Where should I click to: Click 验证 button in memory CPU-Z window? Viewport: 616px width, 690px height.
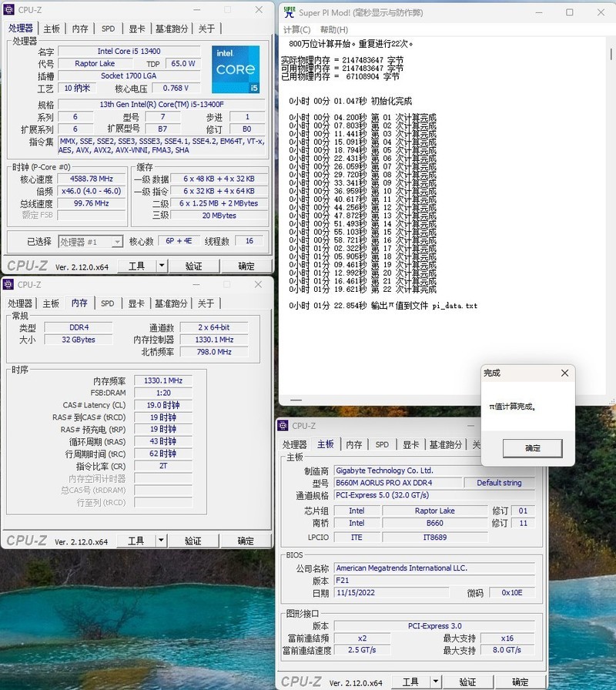(192, 541)
